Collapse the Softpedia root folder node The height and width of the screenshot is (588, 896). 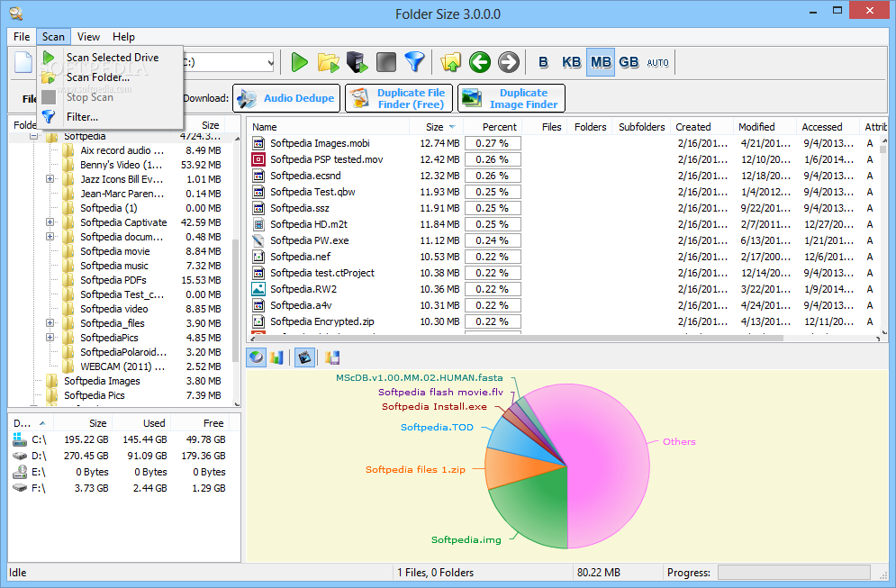(x=33, y=137)
